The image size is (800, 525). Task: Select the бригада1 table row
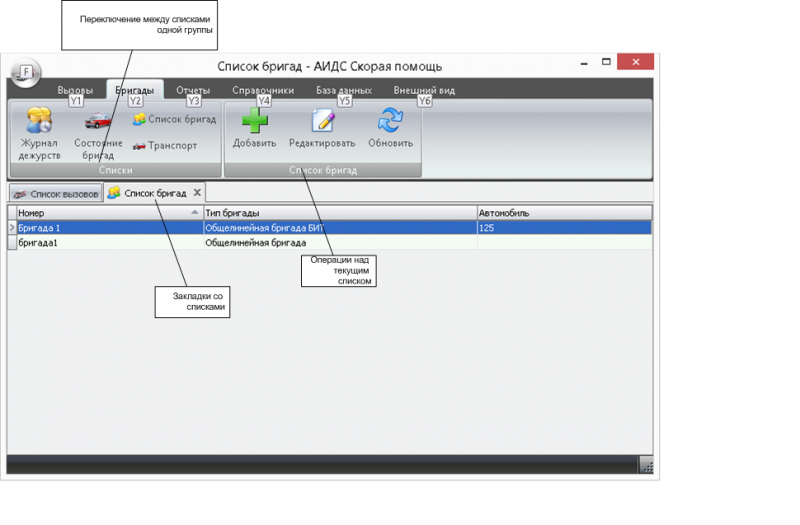(110, 243)
